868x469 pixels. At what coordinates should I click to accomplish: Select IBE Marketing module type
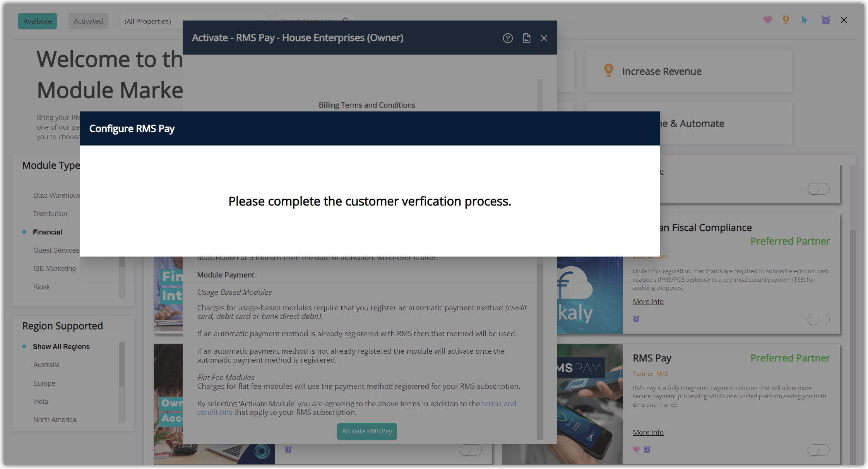55,269
